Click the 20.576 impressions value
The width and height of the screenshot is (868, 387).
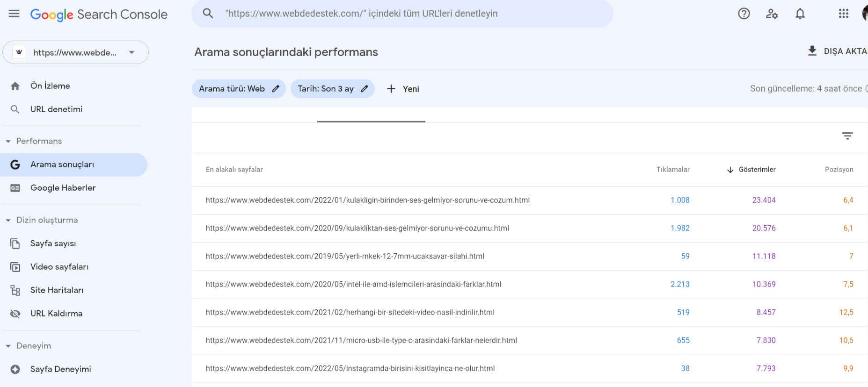[764, 228]
